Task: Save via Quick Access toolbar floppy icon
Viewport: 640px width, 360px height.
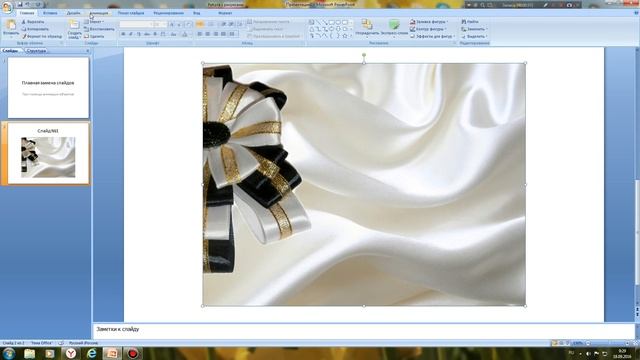Action: 19,4
